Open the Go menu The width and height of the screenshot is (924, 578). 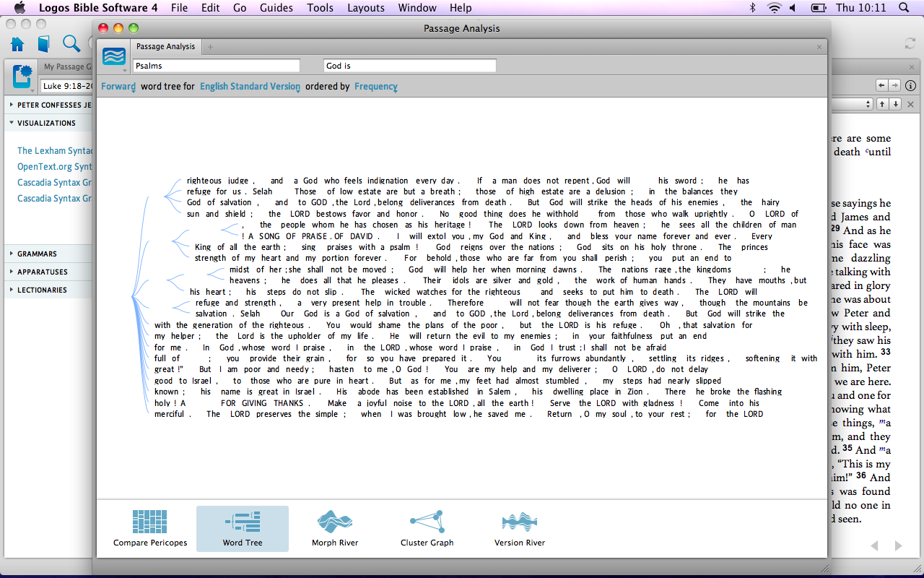240,8
